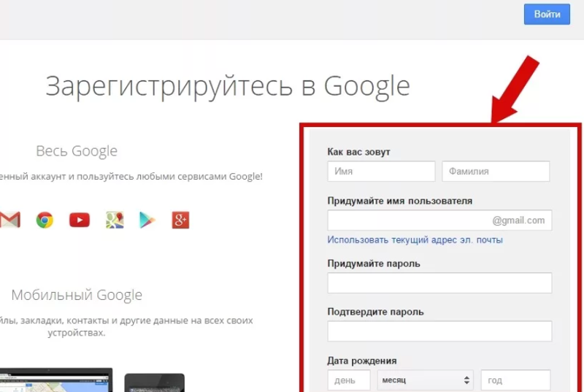Click the год birth year field

(515, 380)
